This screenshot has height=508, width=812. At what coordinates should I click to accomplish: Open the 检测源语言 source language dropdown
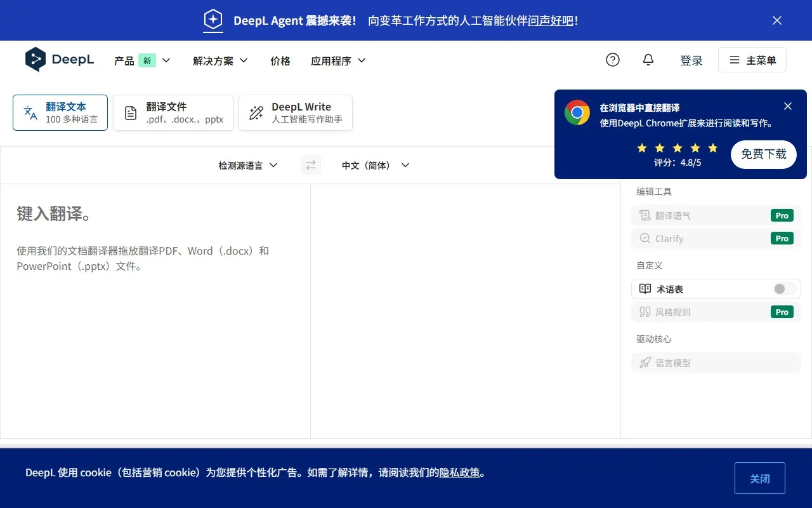(x=247, y=165)
